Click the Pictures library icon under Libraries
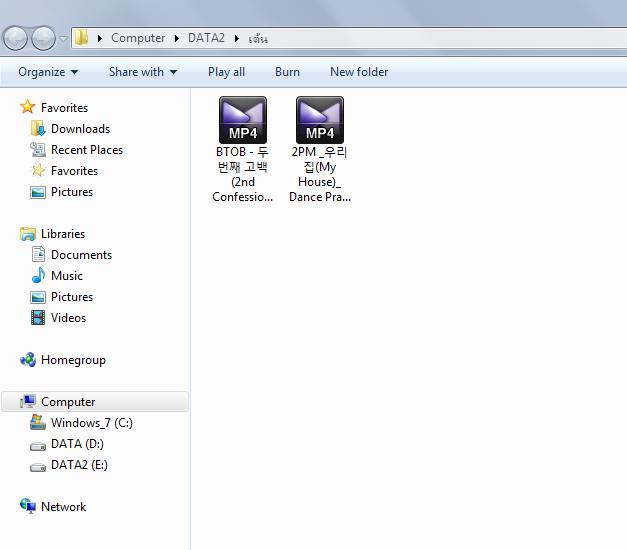This screenshot has width=627, height=550. 38,297
